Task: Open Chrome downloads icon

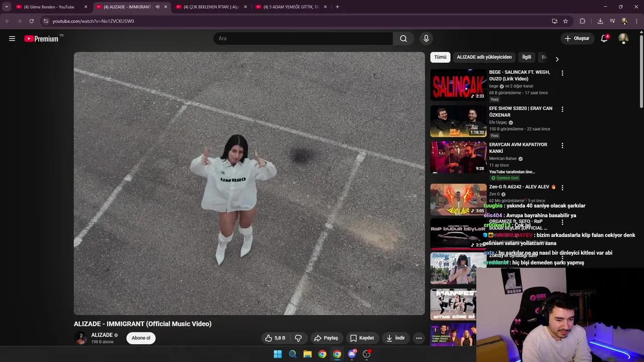Action: pyautogui.click(x=600, y=21)
